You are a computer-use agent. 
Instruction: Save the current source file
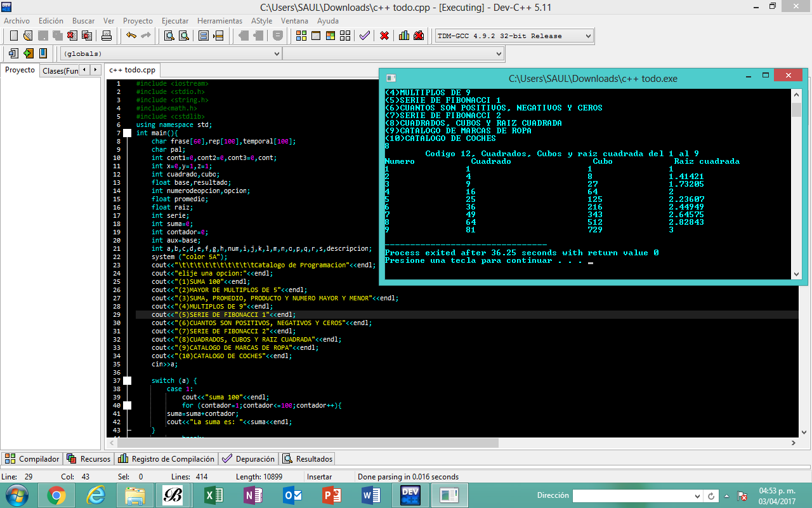[x=42, y=36]
